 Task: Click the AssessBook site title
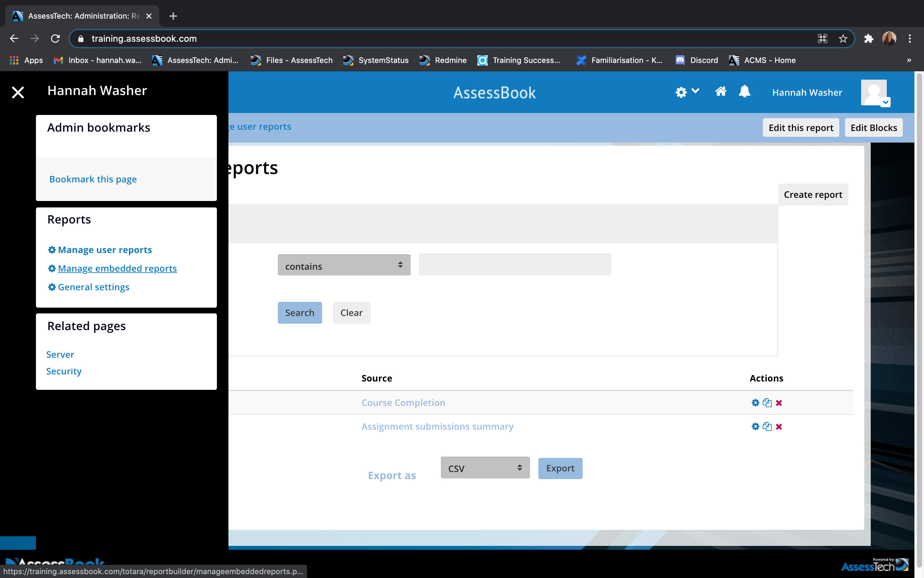(x=494, y=93)
